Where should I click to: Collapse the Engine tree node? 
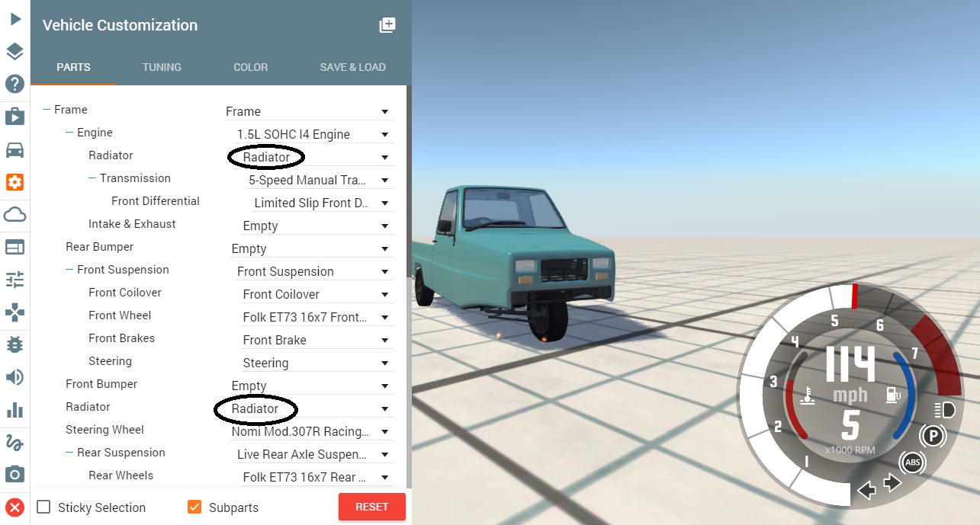pyautogui.click(x=69, y=133)
